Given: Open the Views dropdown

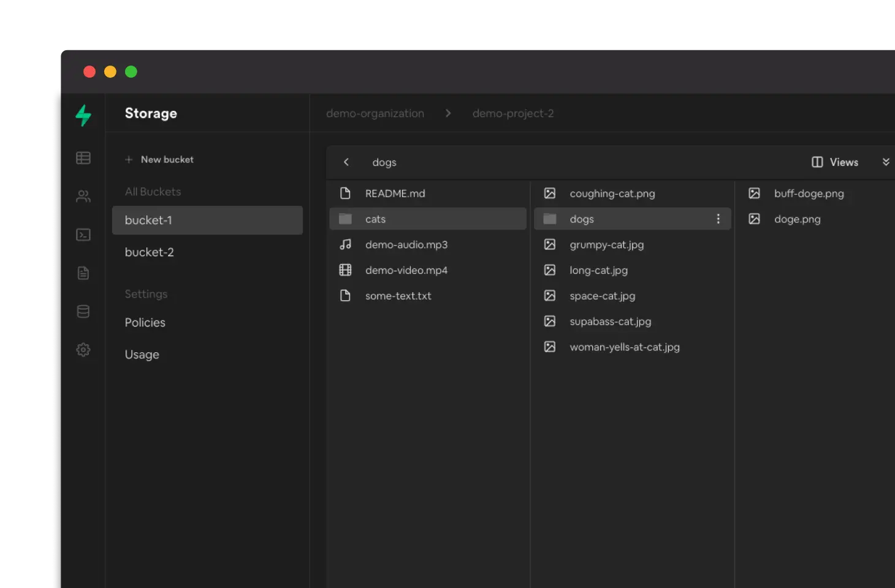Looking at the screenshot, I should (x=835, y=162).
